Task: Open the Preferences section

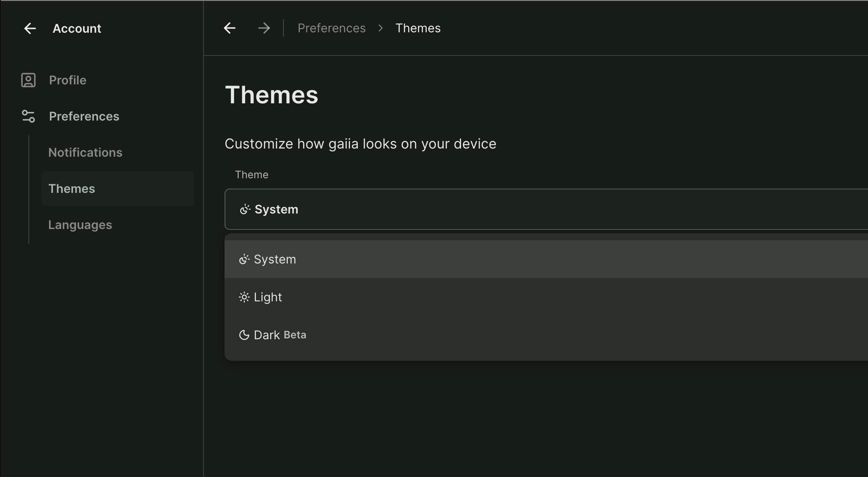Action: tap(84, 116)
